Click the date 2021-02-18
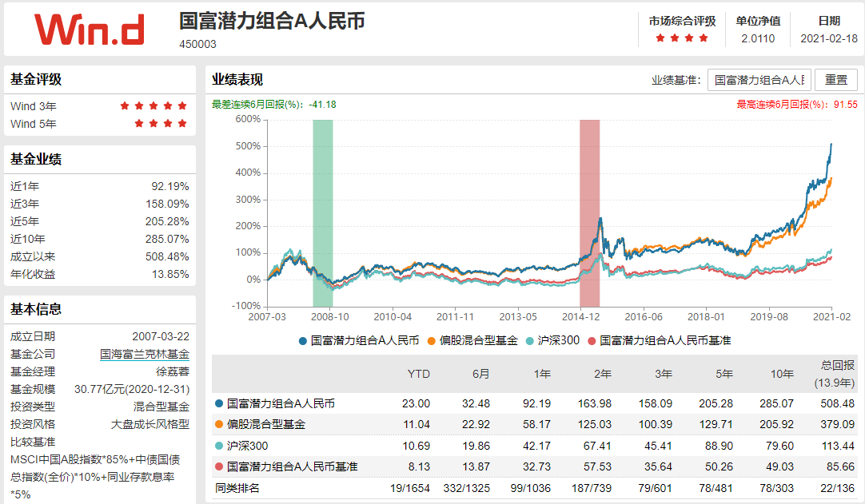Screen dimensions: 865x504 click(829, 38)
